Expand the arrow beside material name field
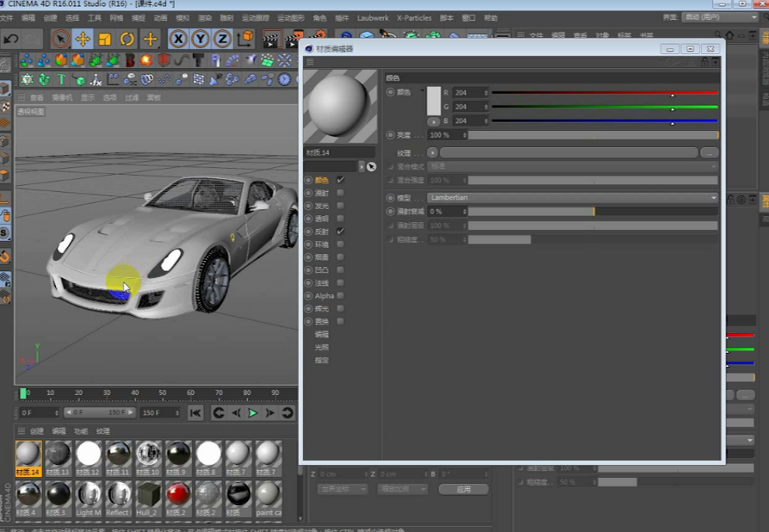Image resolution: width=769 pixels, height=532 pixels. (x=362, y=167)
